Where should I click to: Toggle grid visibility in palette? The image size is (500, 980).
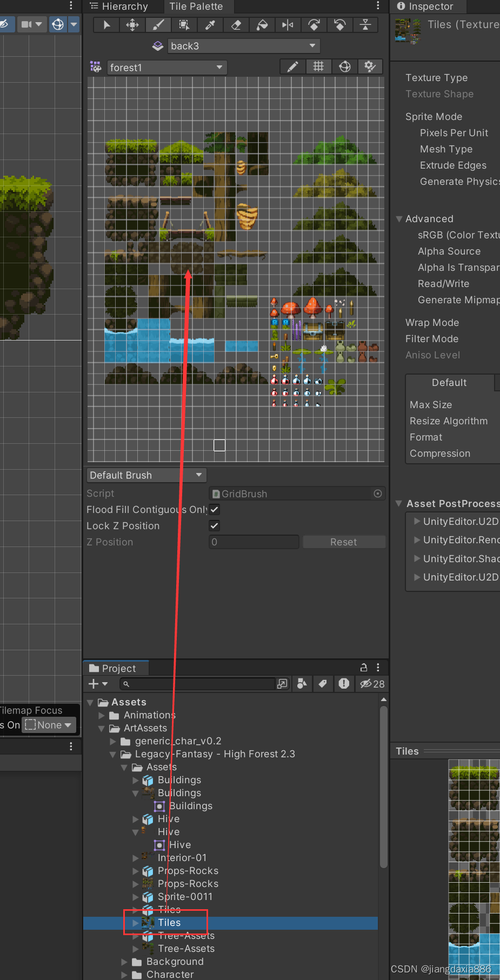tap(318, 66)
